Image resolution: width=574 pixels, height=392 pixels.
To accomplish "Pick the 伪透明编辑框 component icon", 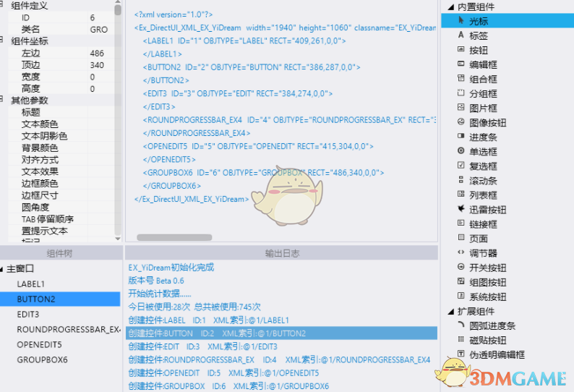I will coord(461,354).
